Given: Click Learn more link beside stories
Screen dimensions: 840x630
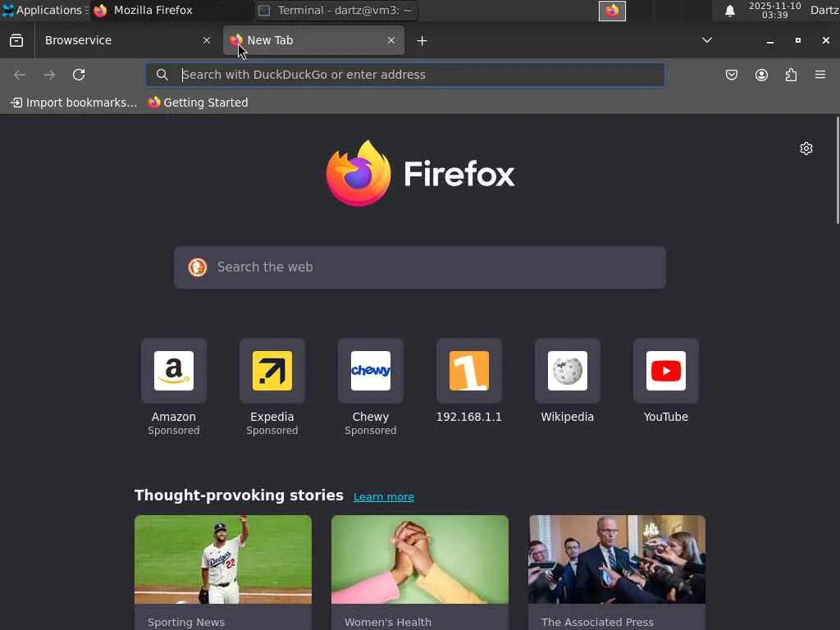Looking at the screenshot, I should (x=384, y=496).
